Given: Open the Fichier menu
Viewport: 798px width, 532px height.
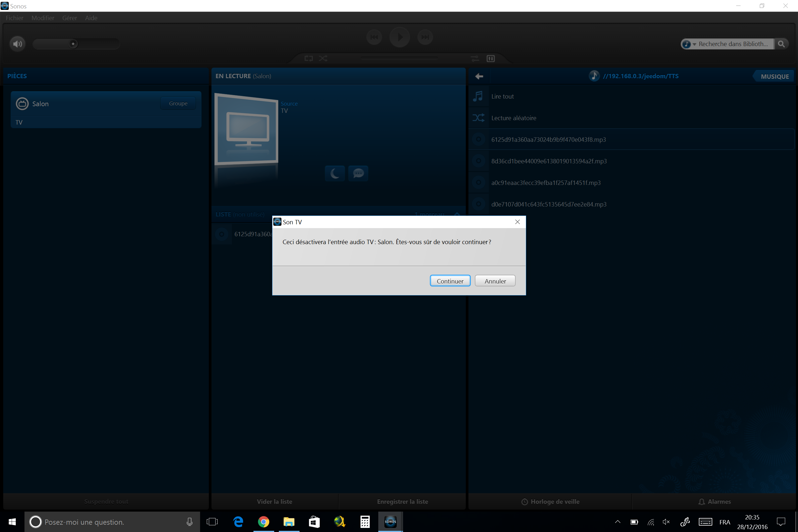Looking at the screenshot, I should (x=15, y=18).
